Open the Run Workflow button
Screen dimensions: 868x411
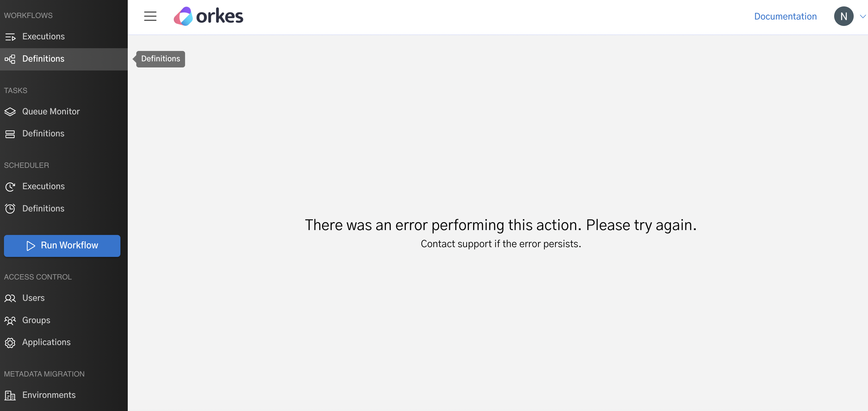coord(62,245)
